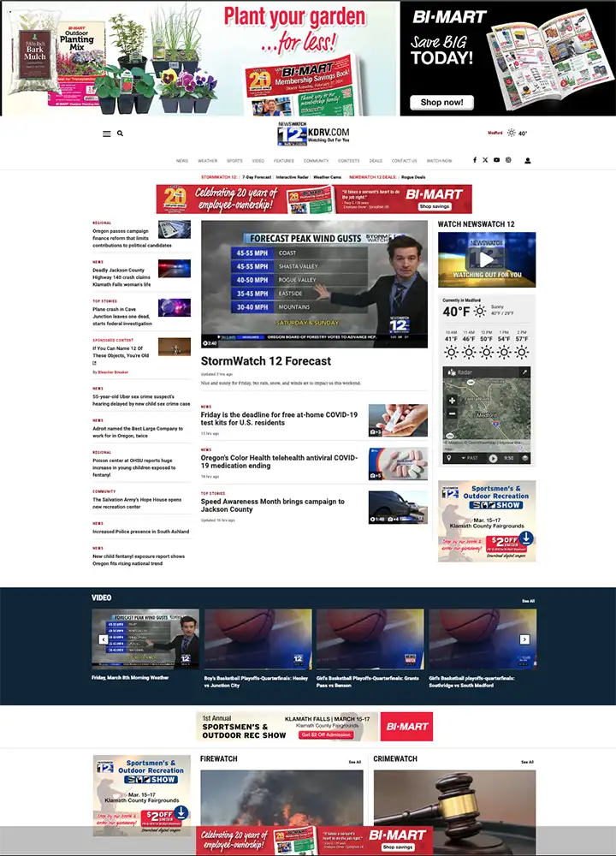Zoom out on the radar map
Viewport: 616px width, 856px height.
(452, 413)
